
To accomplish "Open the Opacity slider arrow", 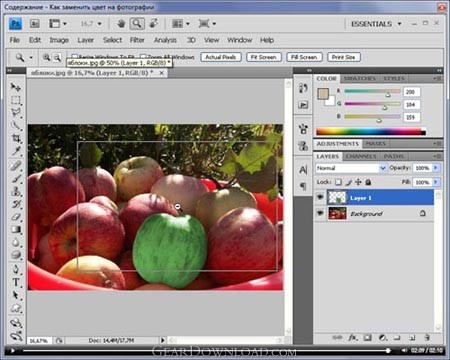I will point(436,168).
